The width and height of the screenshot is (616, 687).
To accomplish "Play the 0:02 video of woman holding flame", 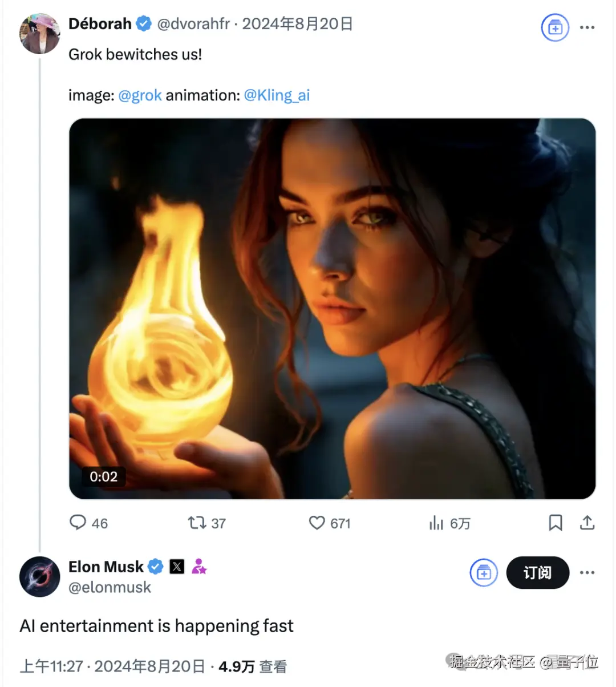I will tap(332, 309).
